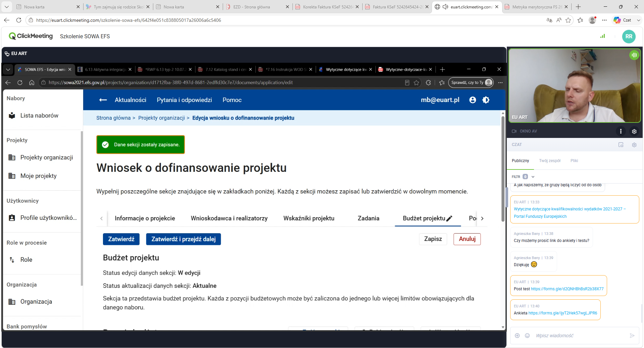Image resolution: width=644 pixels, height=348 pixels.
Task: Open the Wnioskodawca i realizatorzy section tab
Action: [x=229, y=218]
